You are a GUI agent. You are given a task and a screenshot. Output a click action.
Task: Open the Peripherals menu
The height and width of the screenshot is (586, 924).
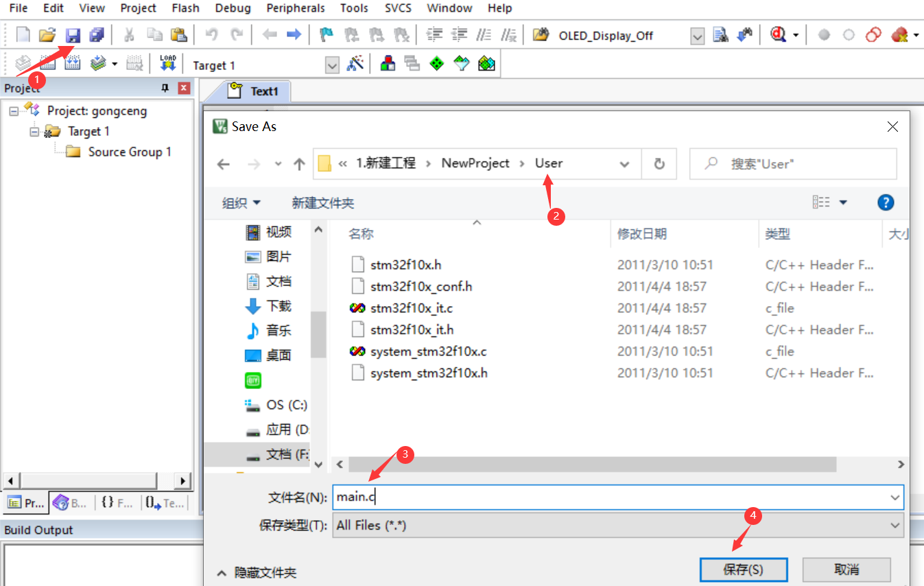tap(294, 8)
